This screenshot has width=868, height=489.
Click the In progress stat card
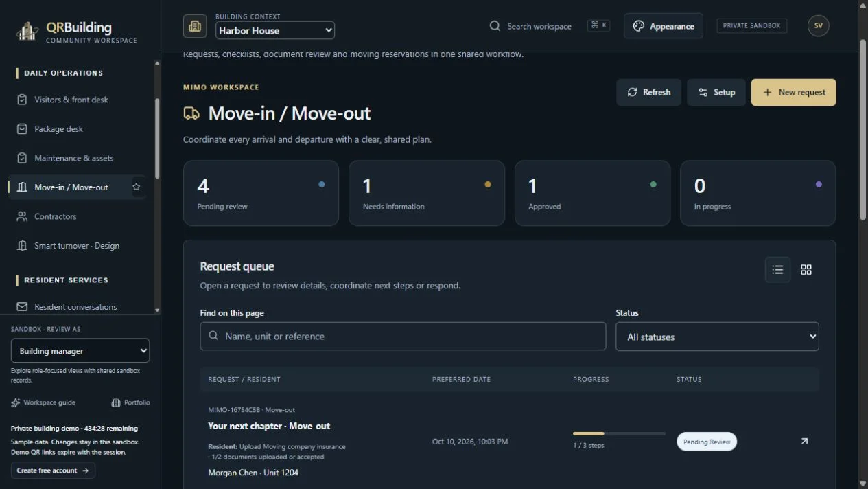click(758, 193)
